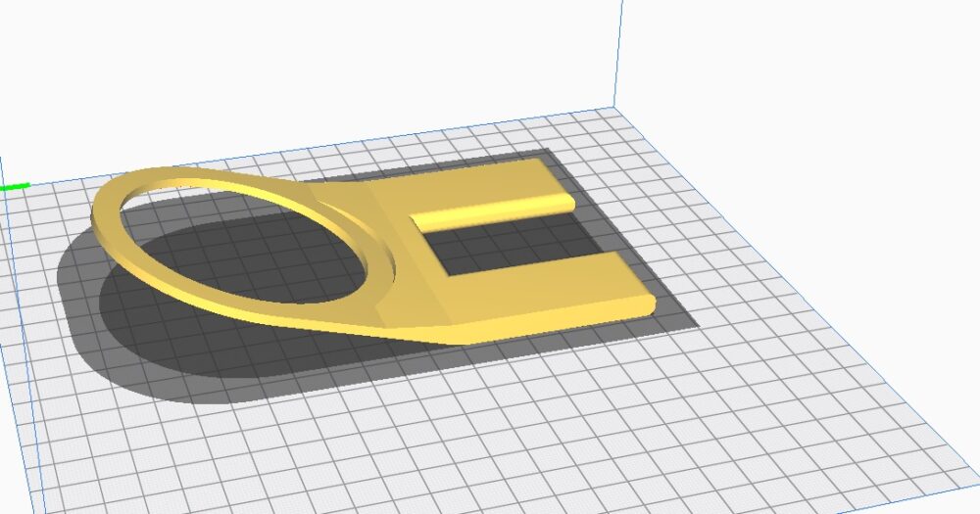Click the lower prong of the yellow bracket

(x=549, y=284)
